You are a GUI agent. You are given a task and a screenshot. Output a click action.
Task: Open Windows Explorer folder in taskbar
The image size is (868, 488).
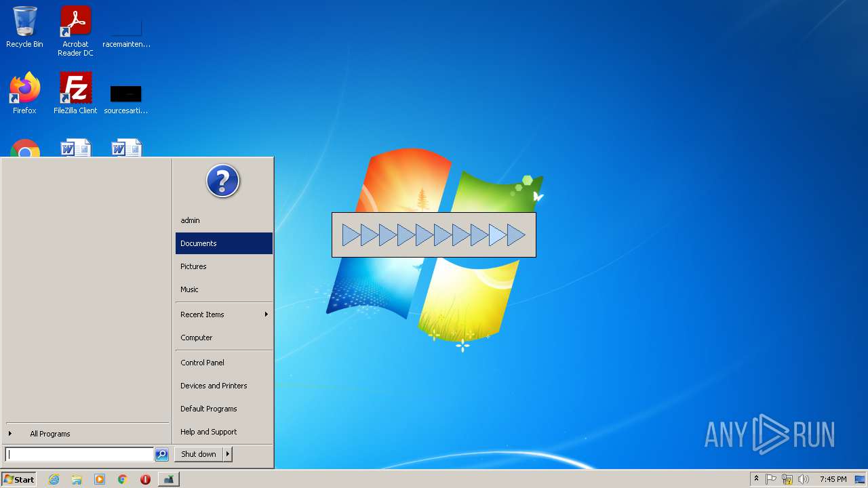77,479
